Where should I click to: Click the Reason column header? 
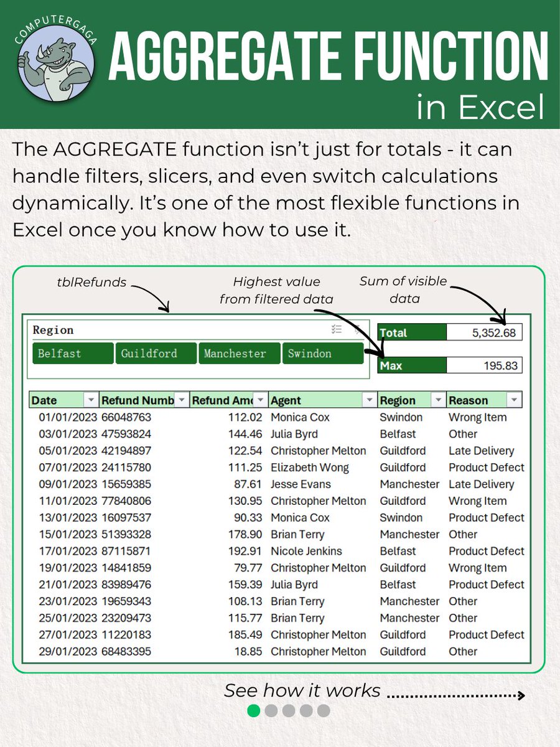click(484, 400)
